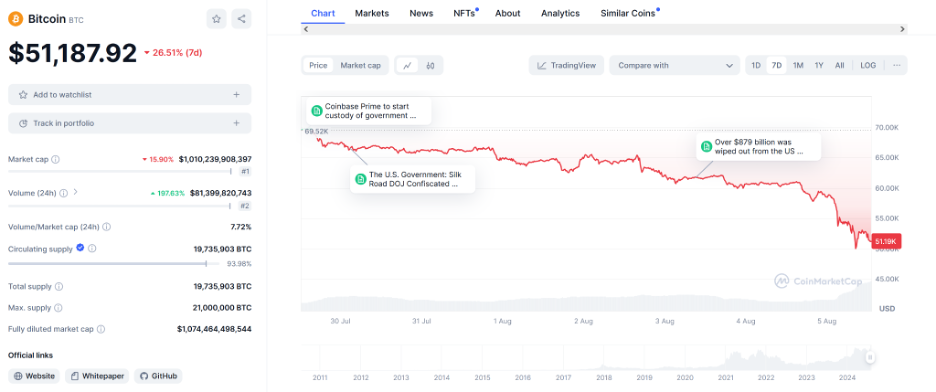Adjust the timeline range slider handle

click(870, 357)
